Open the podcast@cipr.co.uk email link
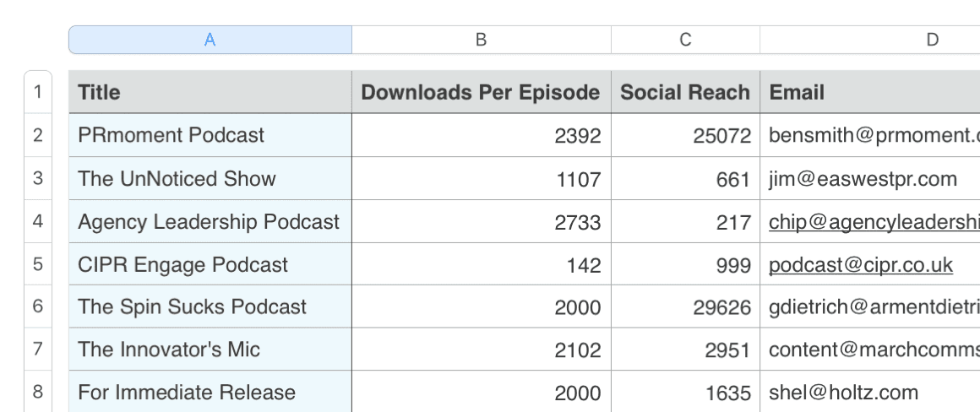Image resolution: width=980 pixels, height=412 pixels. 860,265
